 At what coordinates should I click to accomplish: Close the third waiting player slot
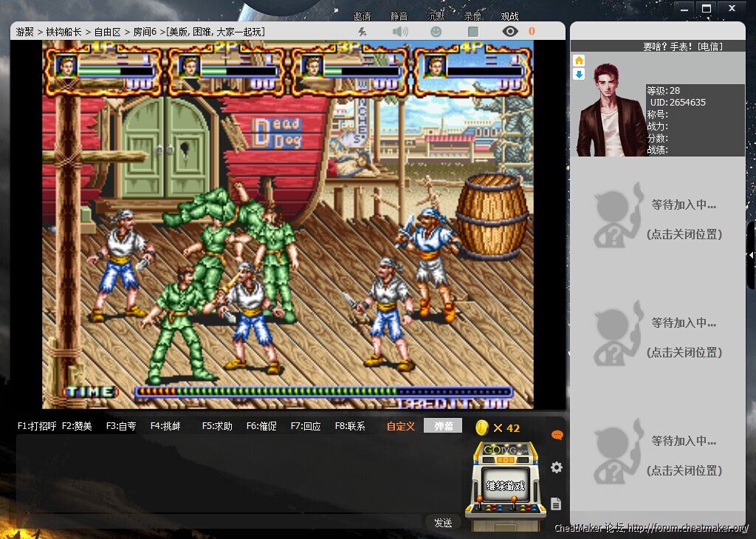coord(684,470)
